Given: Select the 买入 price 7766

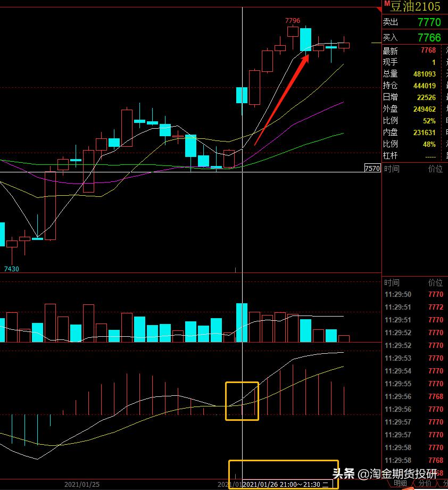Looking at the screenshot, I should coord(429,37).
